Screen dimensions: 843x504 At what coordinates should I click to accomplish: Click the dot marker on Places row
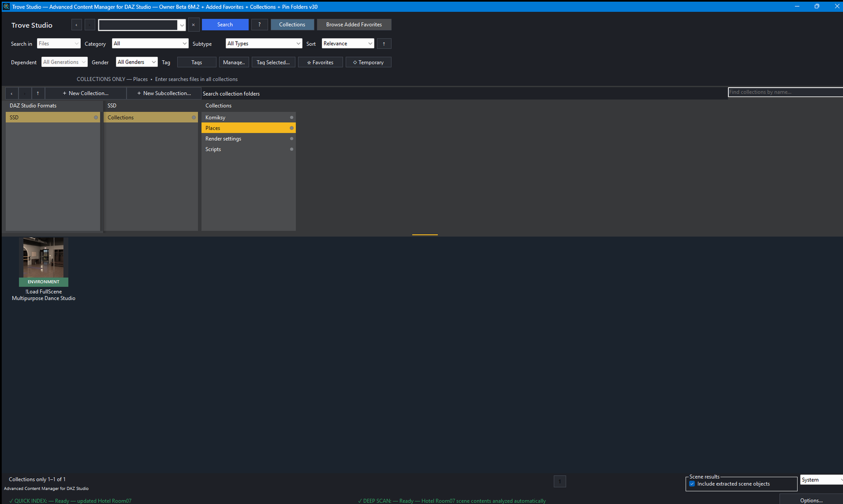coord(291,128)
